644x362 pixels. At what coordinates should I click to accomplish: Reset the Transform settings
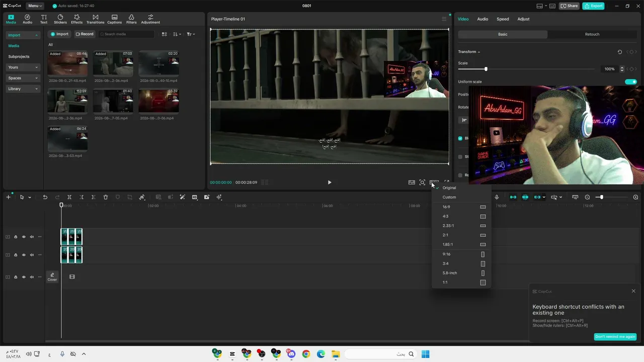point(620,52)
